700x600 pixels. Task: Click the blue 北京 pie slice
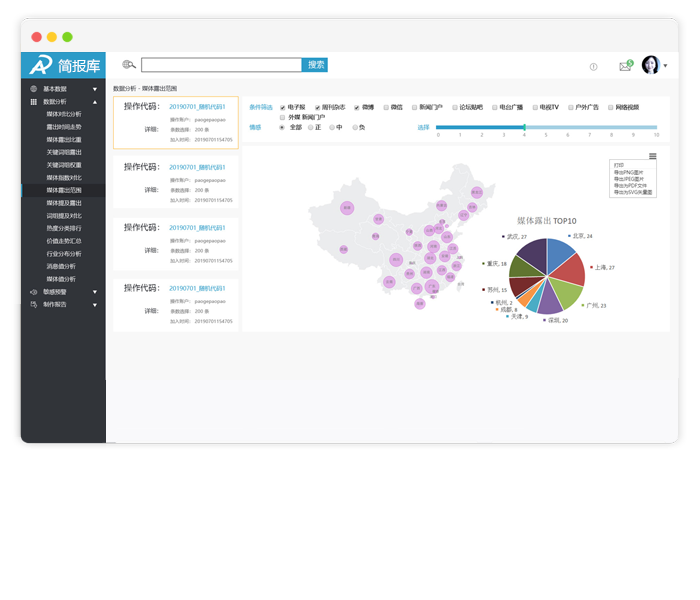pos(559,254)
